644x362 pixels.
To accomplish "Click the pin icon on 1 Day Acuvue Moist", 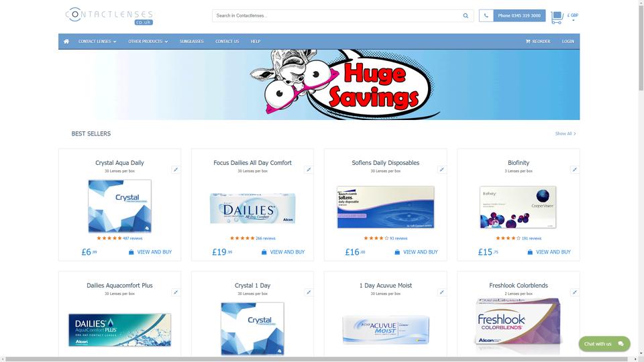I will point(441,292).
